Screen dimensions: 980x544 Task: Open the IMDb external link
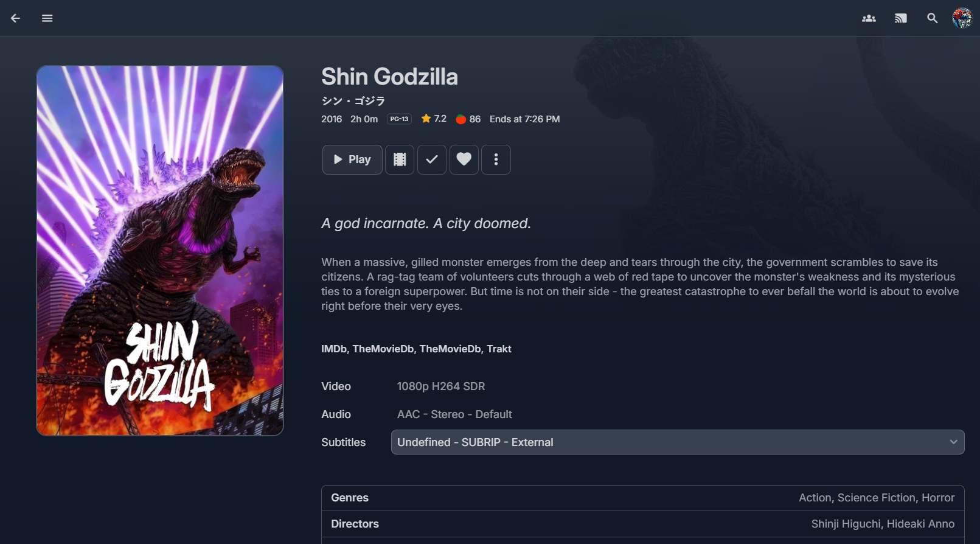point(333,349)
